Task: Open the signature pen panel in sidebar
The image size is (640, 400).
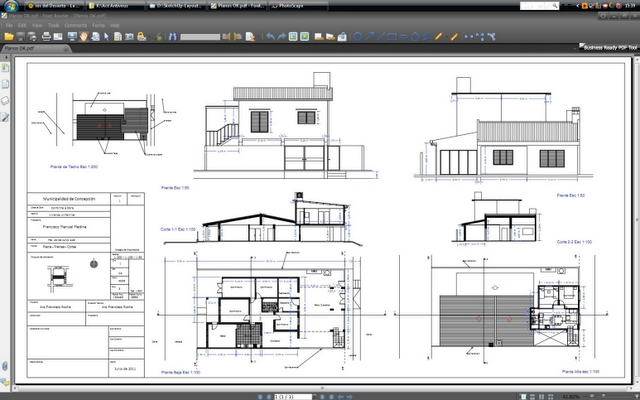Action: 5,117
